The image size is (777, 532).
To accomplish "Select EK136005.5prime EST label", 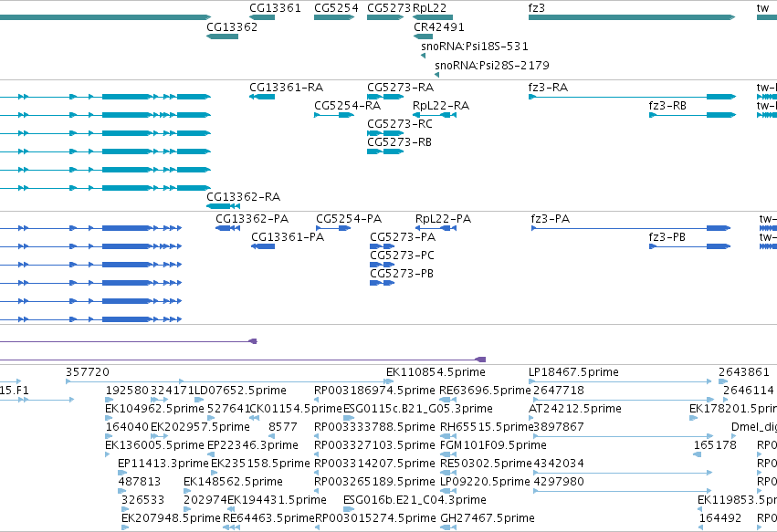I will (x=154, y=445).
